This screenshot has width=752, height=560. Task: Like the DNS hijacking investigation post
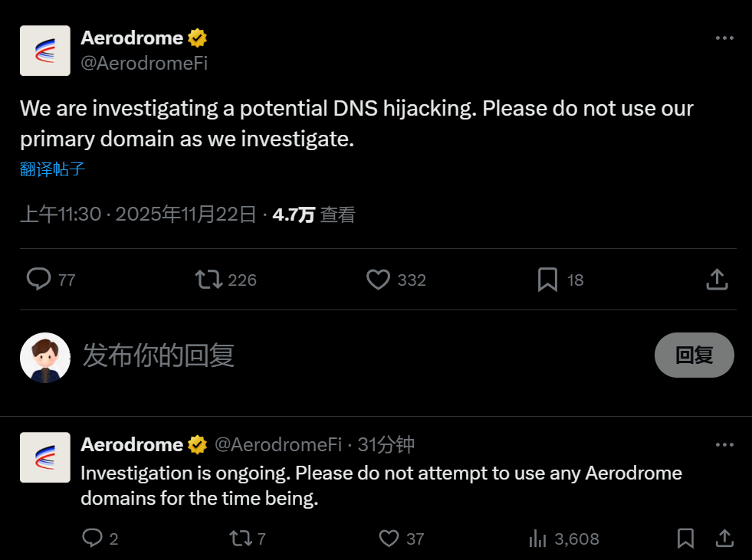[x=378, y=279]
